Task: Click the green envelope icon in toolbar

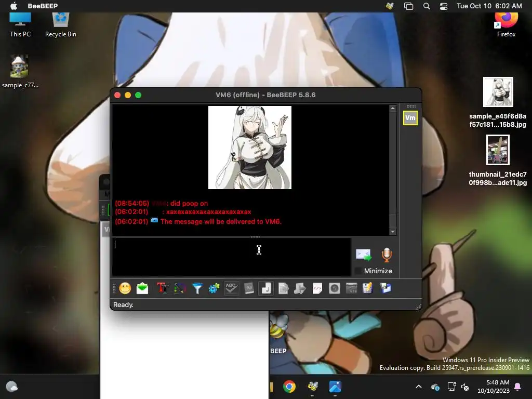Action: click(142, 288)
